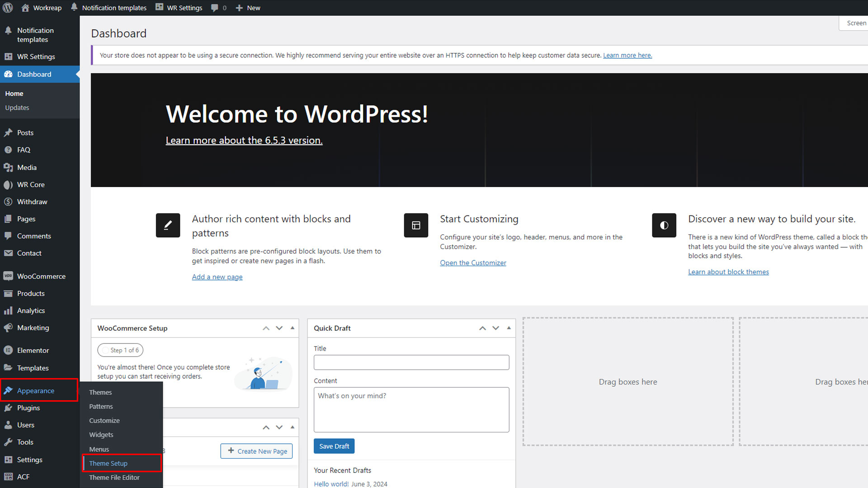Image resolution: width=868 pixels, height=488 pixels.
Task: Select Widgets from the Appearance submenu
Action: tap(101, 435)
